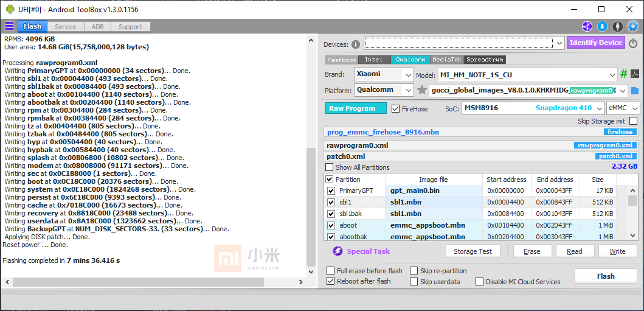This screenshot has width=644, height=311.
Task: Click the Write button
Action: (x=617, y=251)
